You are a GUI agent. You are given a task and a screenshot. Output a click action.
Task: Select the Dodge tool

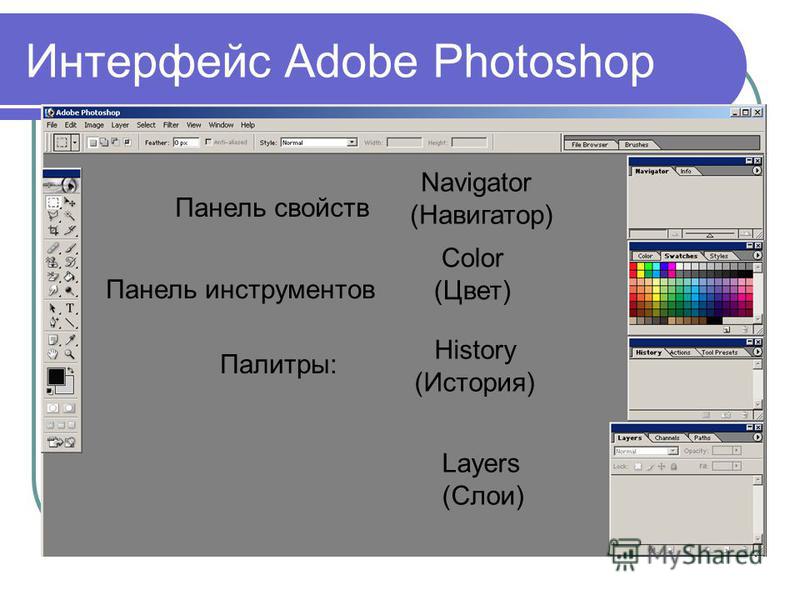pyautogui.click(x=70, y=291)
